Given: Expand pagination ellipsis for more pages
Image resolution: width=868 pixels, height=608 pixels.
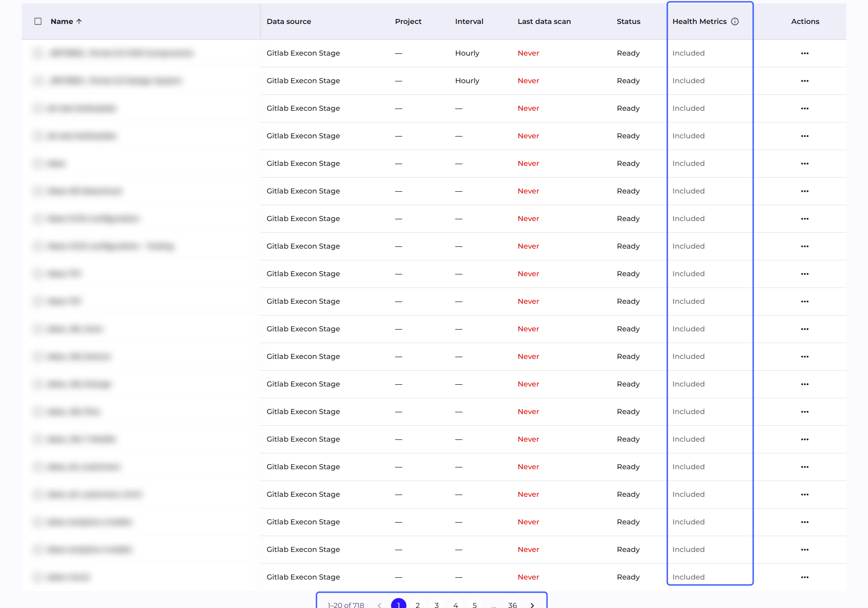Looking at the screenshot, I should pyautogui.click(x=494, y=605).
